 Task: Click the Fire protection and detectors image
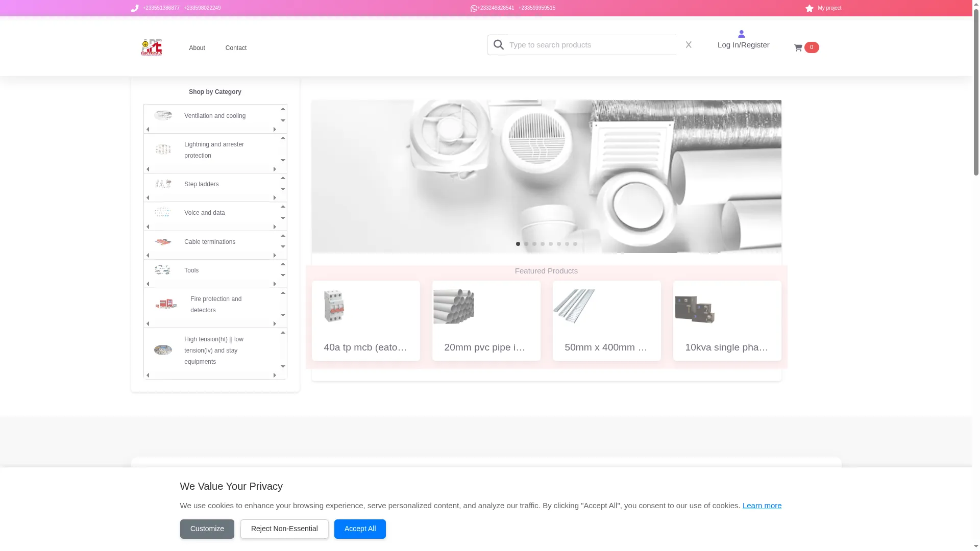click(x=166, y=304)
